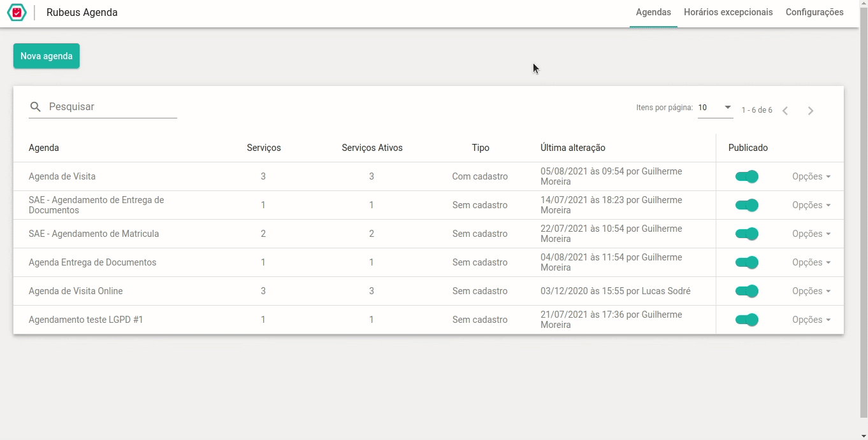Image resolution: width=868 pixels, height=440 pixels.
Task: Toggle Publicado for Agenda Entrega de Documentos
Action: pyautogui.click(x=747, y=262)
